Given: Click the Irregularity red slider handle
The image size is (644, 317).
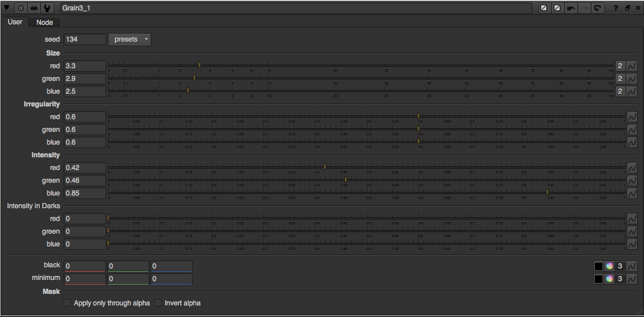Looking at the screenshot, I should (418, 116).
